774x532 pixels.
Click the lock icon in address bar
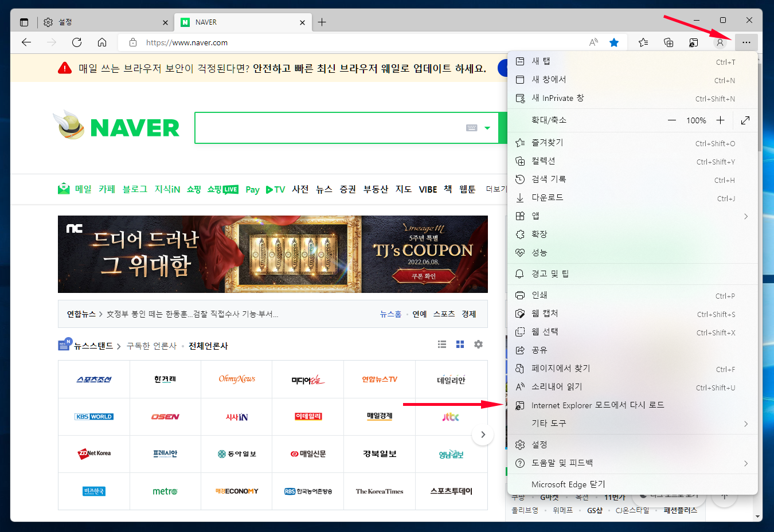click(133, 42)
